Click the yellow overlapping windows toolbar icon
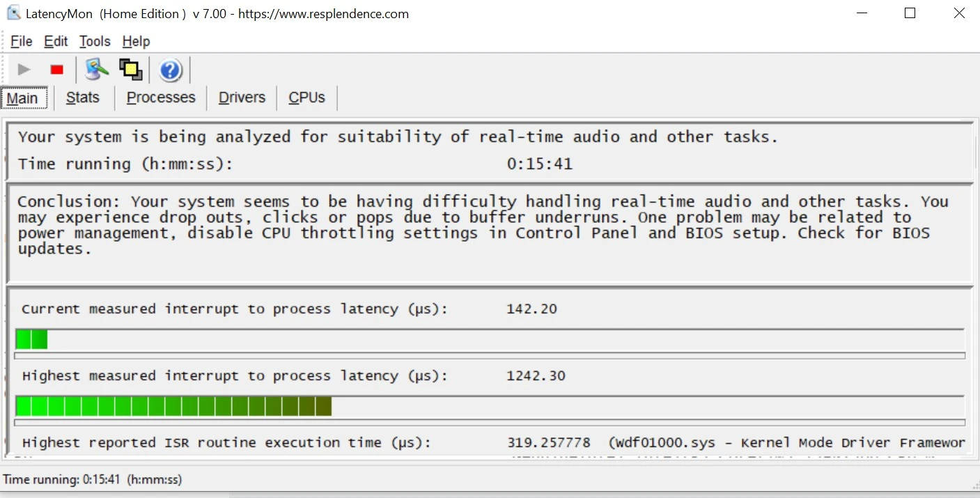This screenshot has width=980, height=498. 130,70
